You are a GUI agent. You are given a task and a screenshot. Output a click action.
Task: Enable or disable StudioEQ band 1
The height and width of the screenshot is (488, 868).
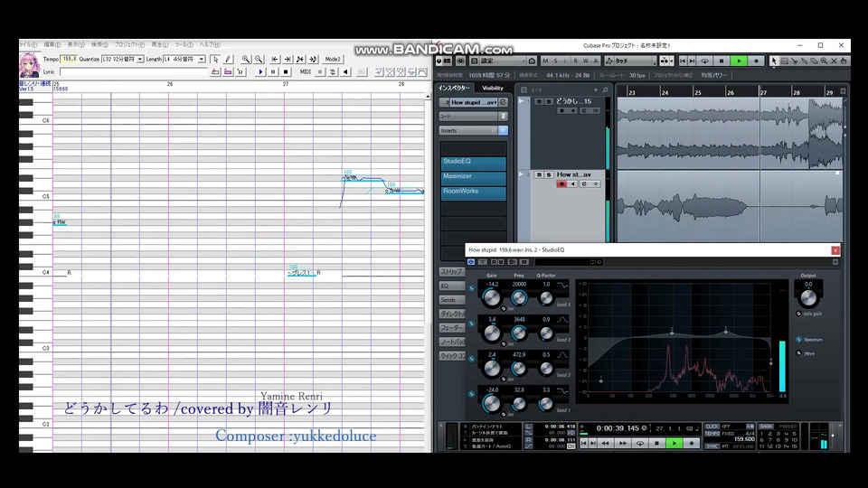tap(472, 394)
